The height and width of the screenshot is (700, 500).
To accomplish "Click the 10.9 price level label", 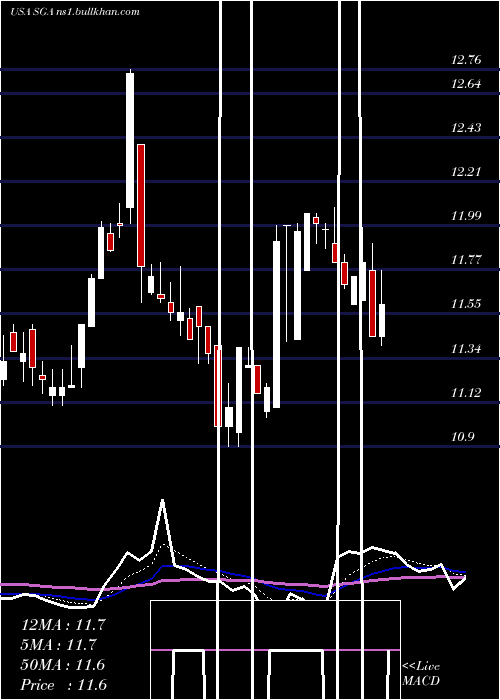I will coord(462,436).
